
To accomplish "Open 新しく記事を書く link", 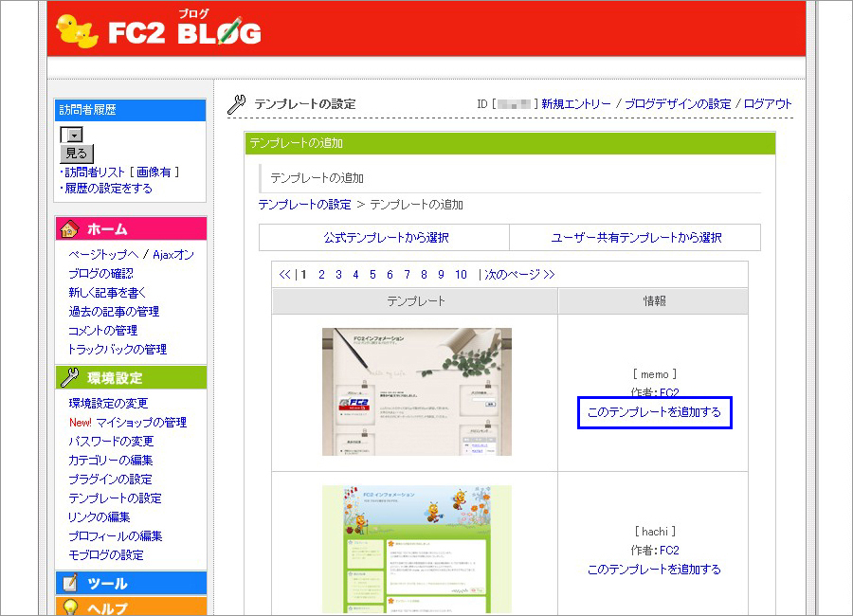I will [107, 293].
